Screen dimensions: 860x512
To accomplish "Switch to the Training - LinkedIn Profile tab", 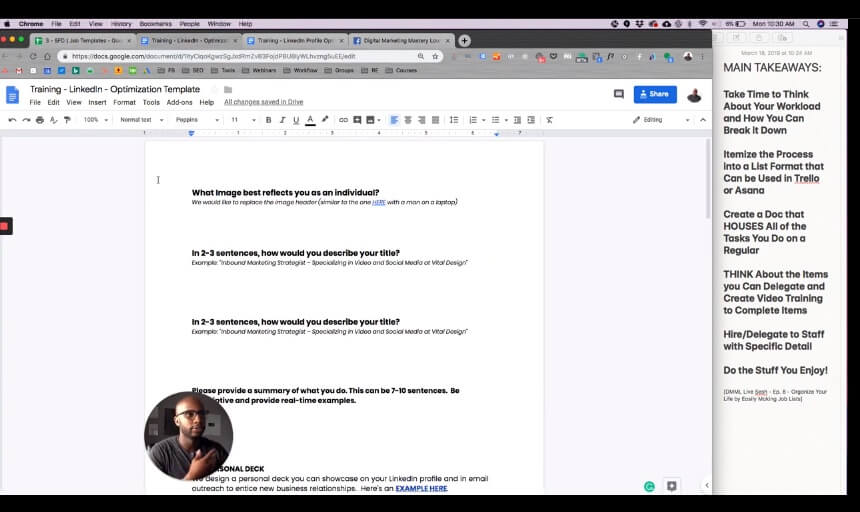I will pos(295,41).
